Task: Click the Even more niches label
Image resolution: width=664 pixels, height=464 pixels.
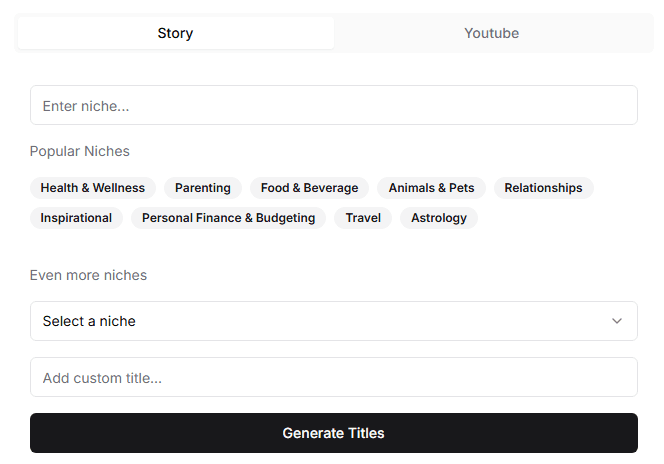Action: click(x=89, y=275)
